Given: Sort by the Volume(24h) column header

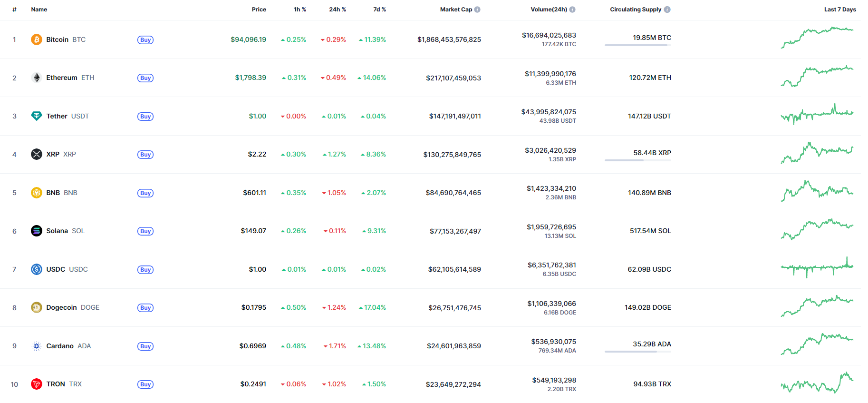Looking at the screenshot, I should pos(549,10).
